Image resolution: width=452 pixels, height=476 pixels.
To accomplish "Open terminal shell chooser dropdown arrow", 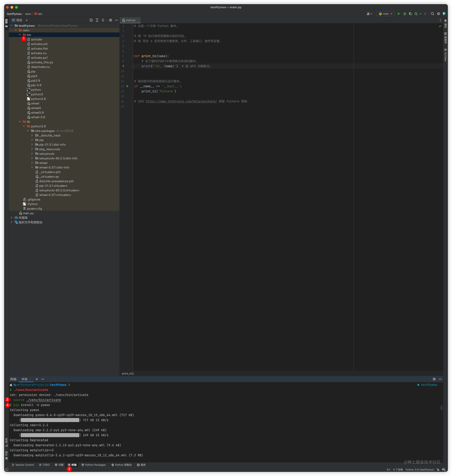I will pos(43,379).
